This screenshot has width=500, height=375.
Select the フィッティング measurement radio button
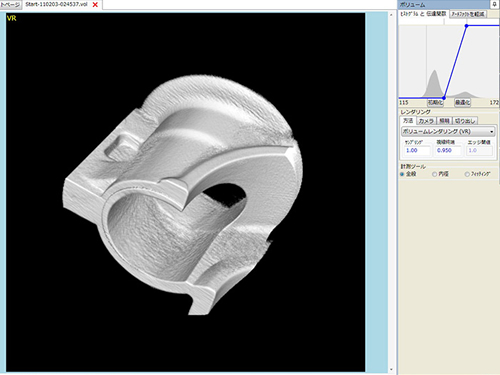pyautogui.click(x=467, y=174)
